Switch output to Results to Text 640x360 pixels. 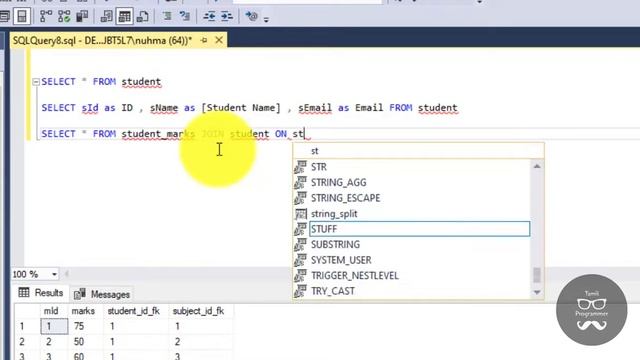click(x=107, y=16)
